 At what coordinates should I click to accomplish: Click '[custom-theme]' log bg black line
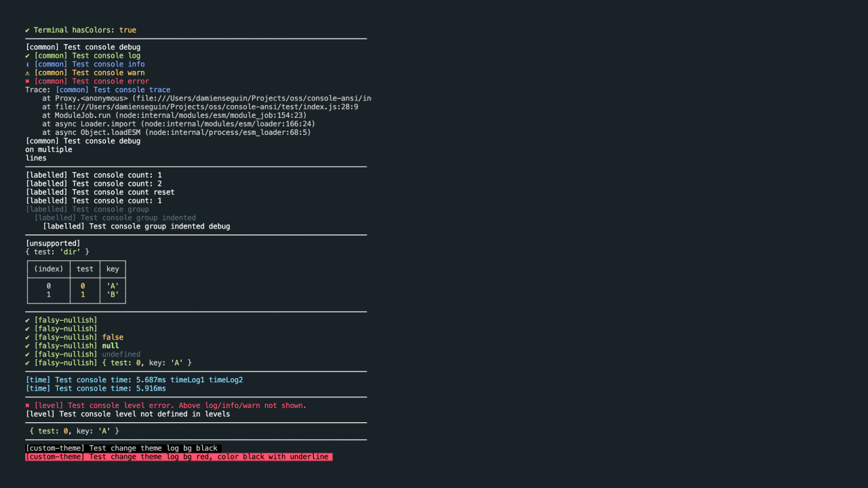pos(123,448)
